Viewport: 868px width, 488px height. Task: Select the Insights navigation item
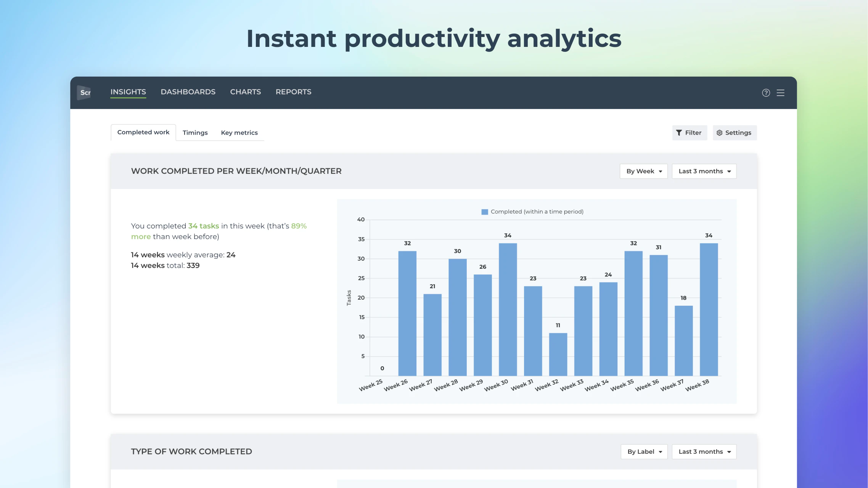point(128,92)
